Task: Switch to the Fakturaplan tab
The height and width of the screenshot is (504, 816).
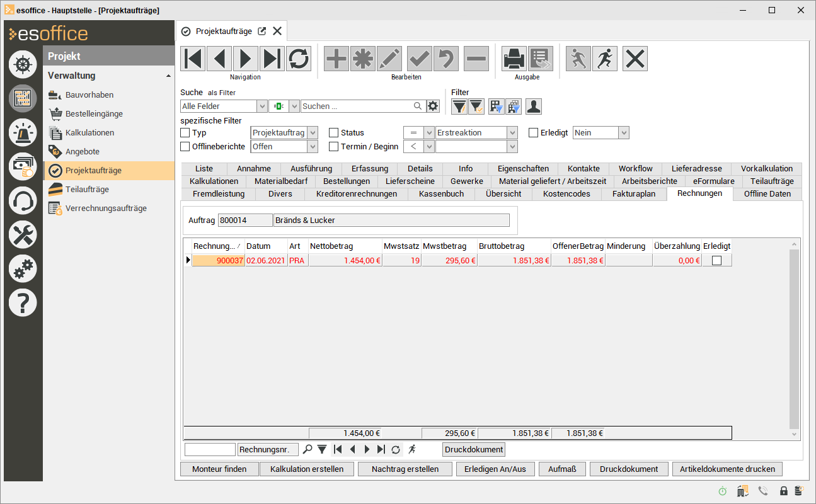Action: [634, 194]
